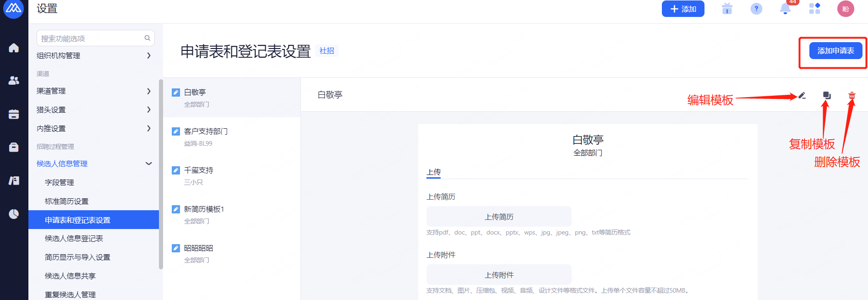The width and height of the screenshot is (868, 300).
Task: Click the 上传简历 upload button
Action: click(498, 217)
